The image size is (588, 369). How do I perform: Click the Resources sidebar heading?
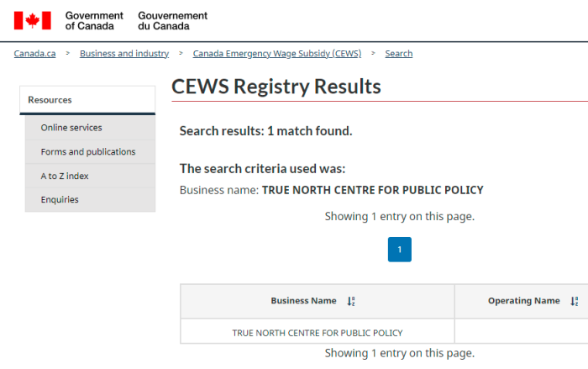87,100
